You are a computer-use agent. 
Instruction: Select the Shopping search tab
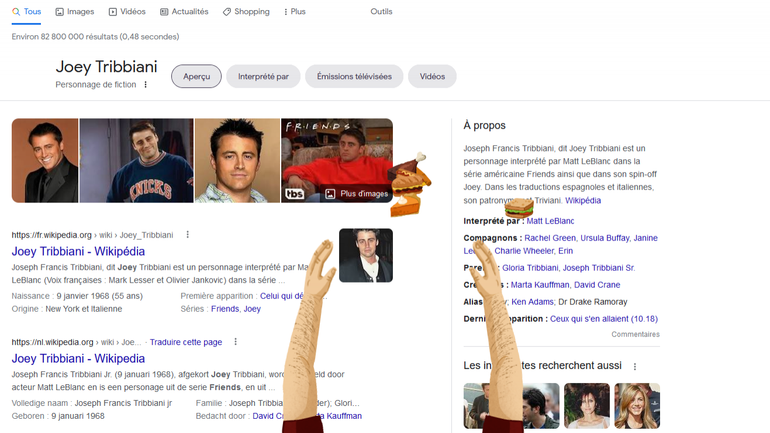[x=246, y=12]
